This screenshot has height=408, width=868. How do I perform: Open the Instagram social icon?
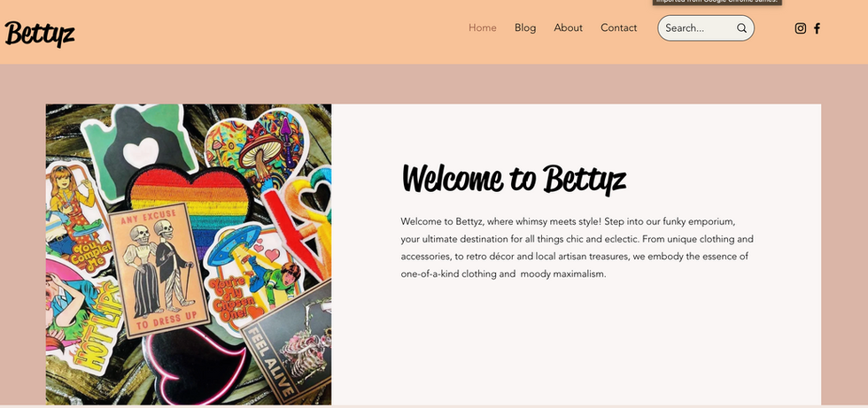click(800, 28)
